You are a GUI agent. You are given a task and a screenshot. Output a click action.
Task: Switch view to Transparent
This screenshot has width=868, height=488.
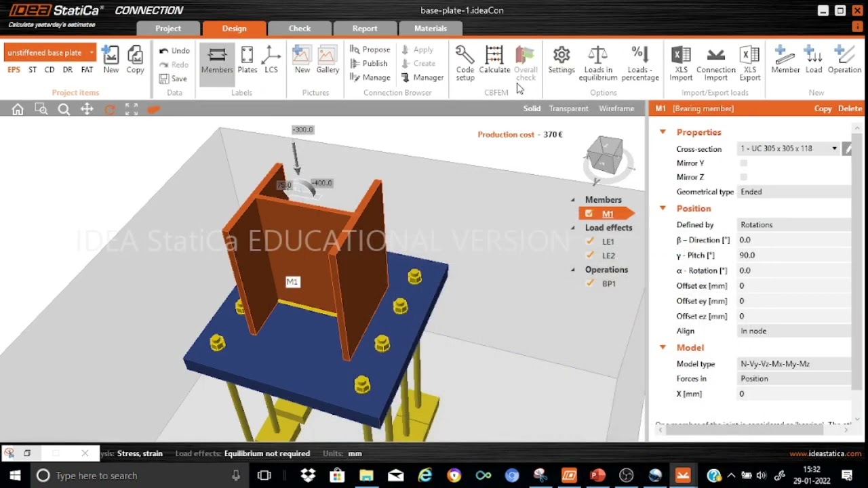click(x=568, y=108)
